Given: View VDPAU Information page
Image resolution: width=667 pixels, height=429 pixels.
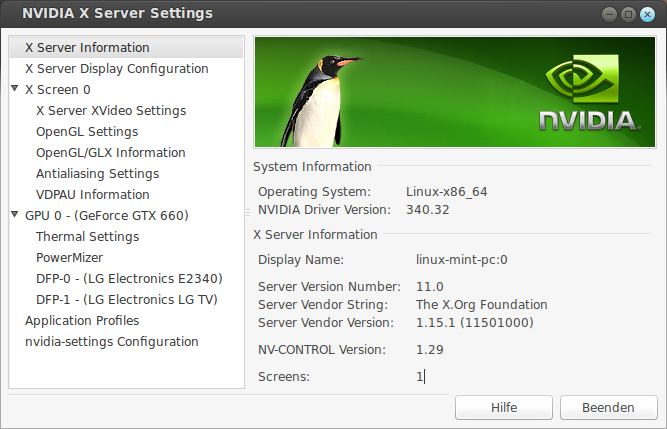Looking at the screenshot, I should coord(93,194).
